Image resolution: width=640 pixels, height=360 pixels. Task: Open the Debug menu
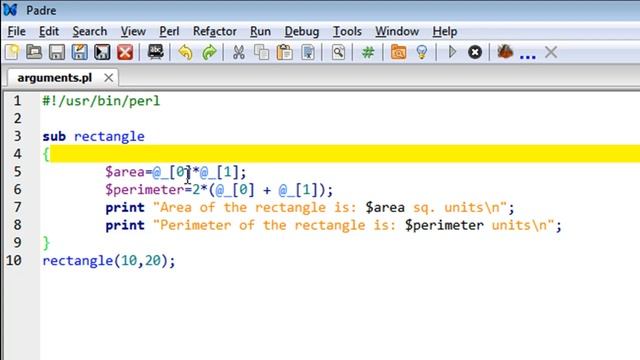(302, 31)
